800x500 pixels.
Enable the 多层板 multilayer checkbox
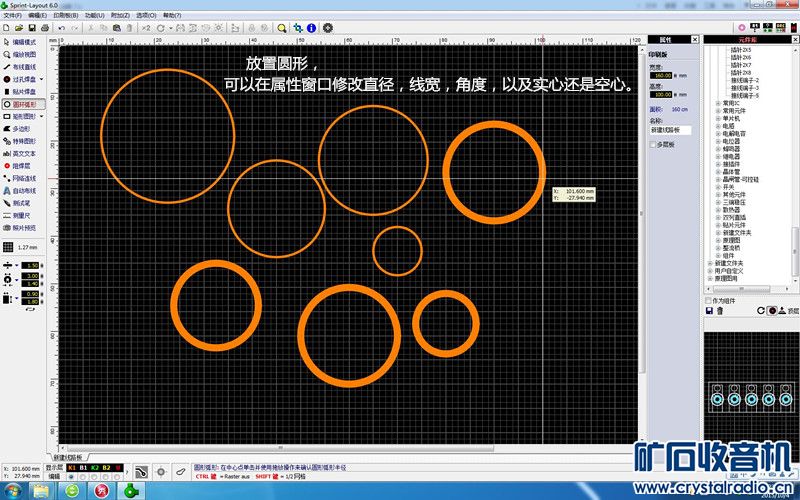pyautogui.click(x=654, y=145)
